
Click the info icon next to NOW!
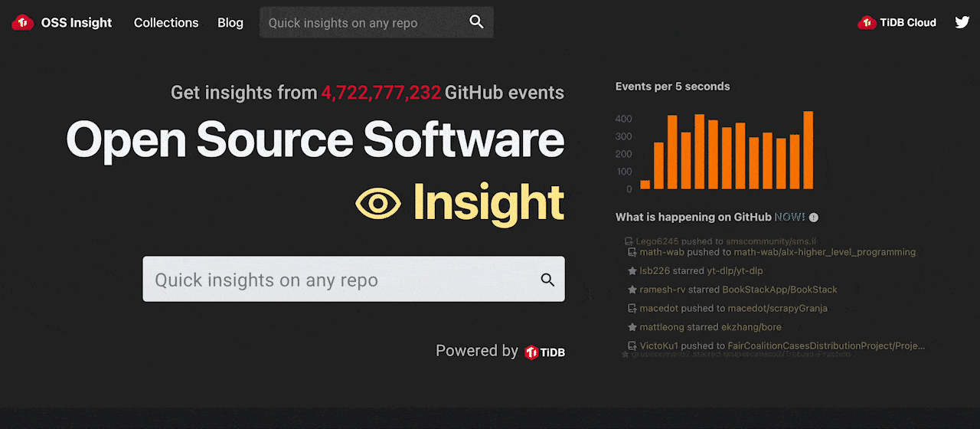[814, 218]
